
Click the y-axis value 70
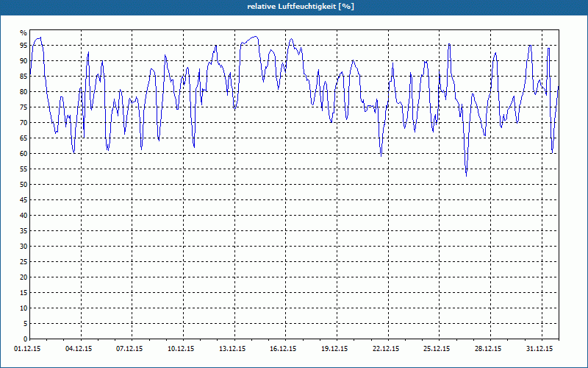coord(24,122)
